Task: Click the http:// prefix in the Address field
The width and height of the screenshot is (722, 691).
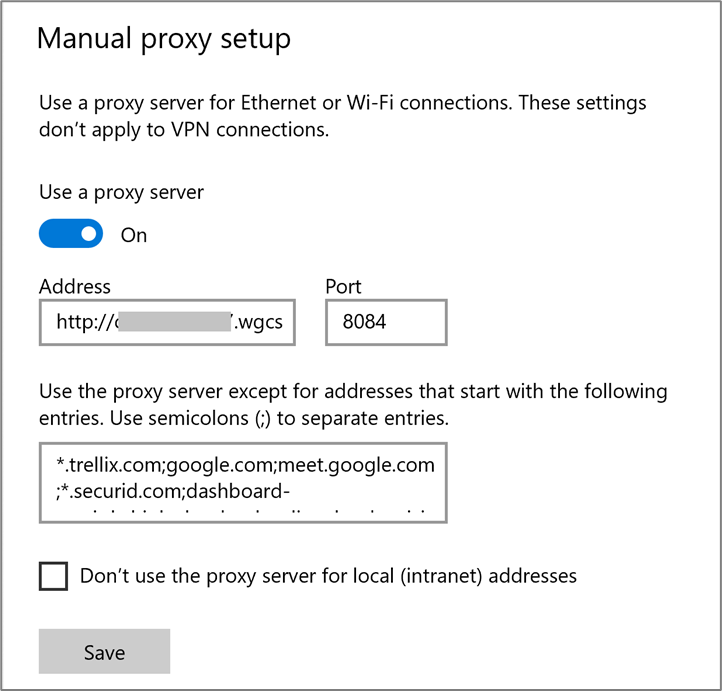Action: [84, 322]
